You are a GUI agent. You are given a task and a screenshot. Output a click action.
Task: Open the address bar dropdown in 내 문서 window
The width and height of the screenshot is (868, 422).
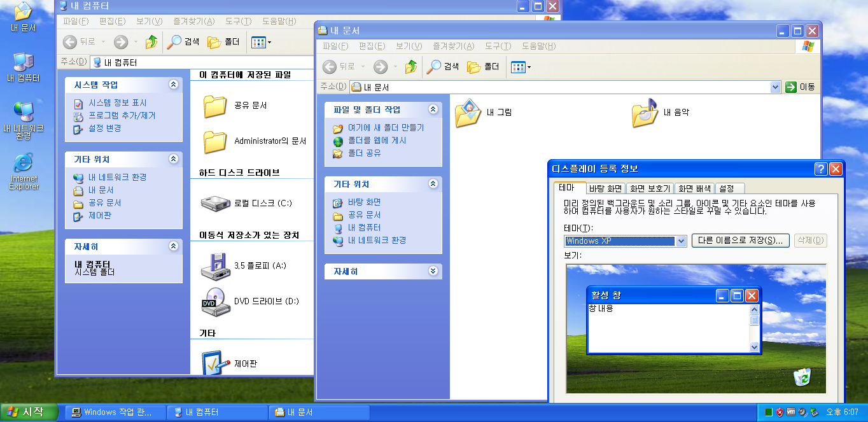click(x=775, y=87)
